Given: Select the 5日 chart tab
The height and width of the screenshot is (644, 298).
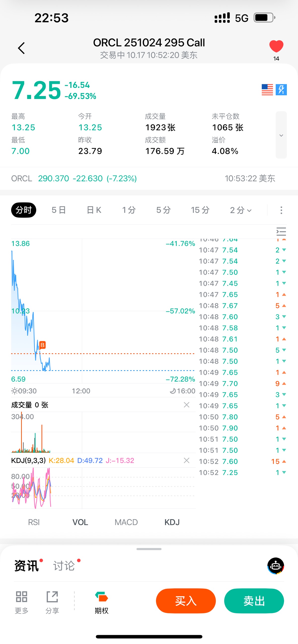Looking at the screenshot, I should (x=59, y=210).
